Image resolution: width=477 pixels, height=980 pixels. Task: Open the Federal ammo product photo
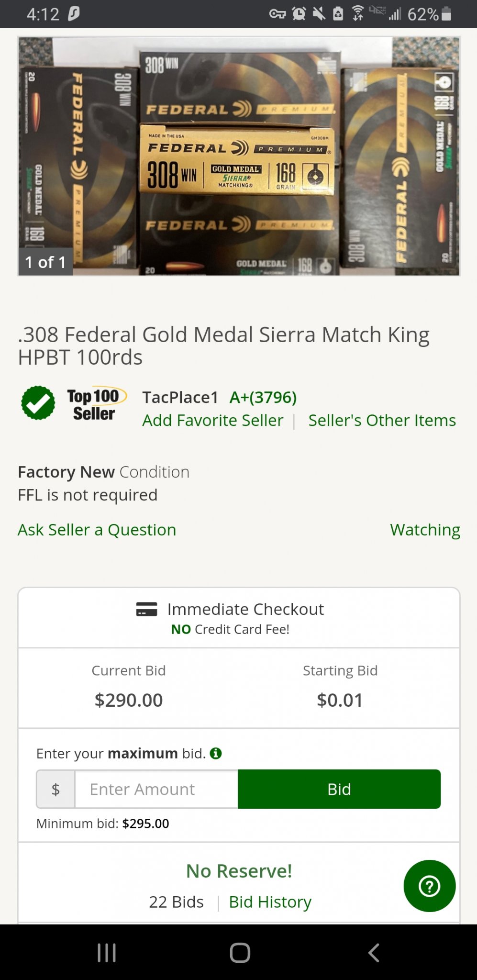[239, 156]
